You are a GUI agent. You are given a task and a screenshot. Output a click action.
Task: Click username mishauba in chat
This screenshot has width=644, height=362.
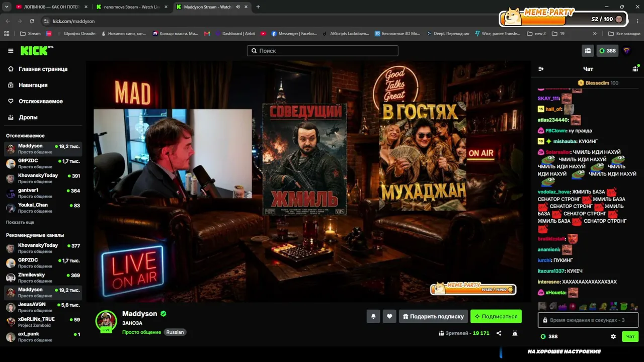coord(565,141)
